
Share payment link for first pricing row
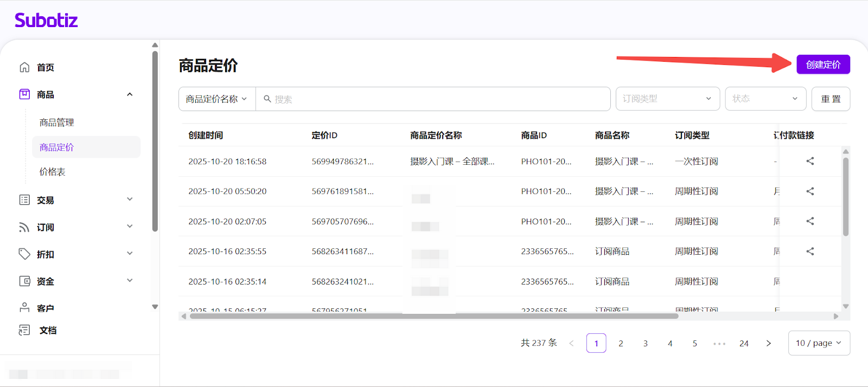click(x=810, y=161)
